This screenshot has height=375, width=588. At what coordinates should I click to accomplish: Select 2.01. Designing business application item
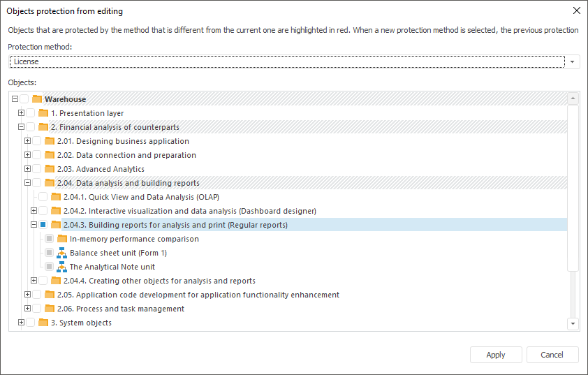(x=123, y=141)
